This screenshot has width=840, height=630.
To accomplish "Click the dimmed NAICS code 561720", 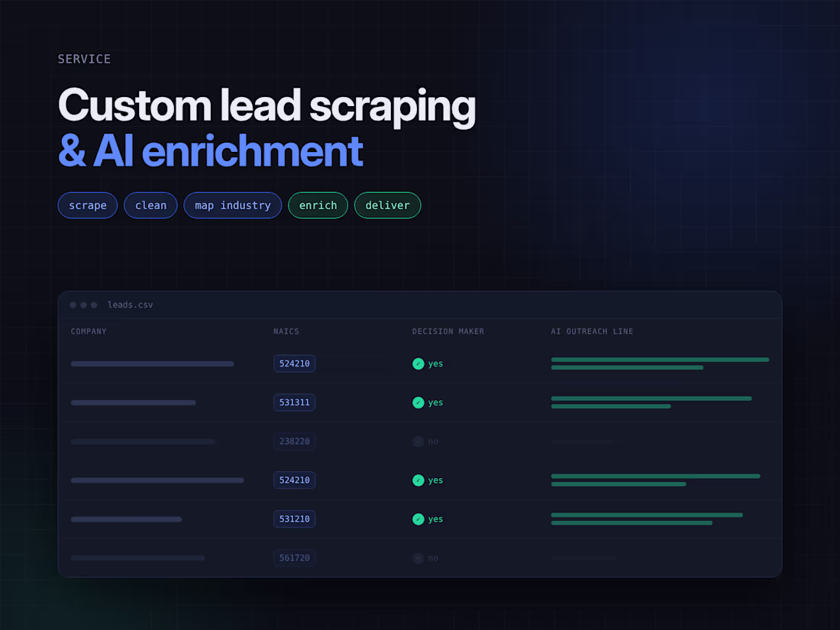I will pyautogui.click(x=294, y=557).
